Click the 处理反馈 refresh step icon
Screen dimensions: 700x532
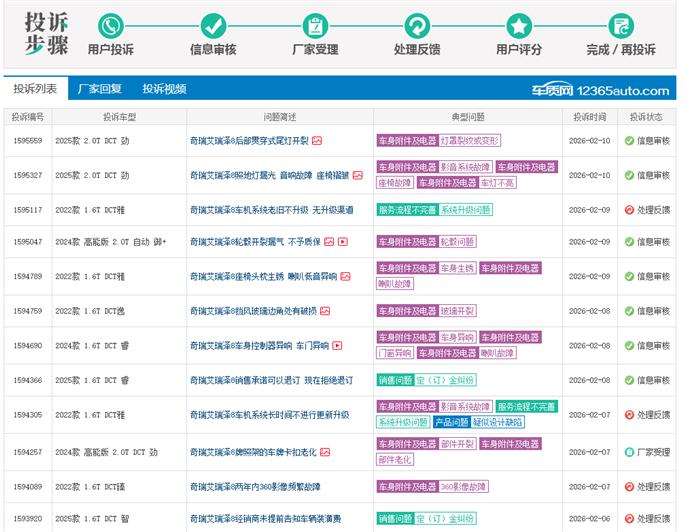pyautogui.click(x=417, y=25)
